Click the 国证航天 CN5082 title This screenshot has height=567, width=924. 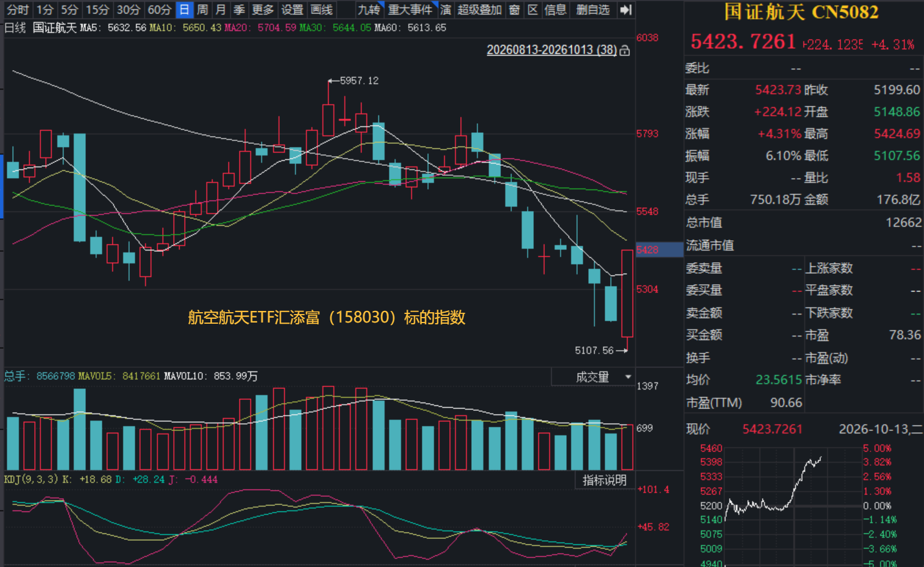801,12
